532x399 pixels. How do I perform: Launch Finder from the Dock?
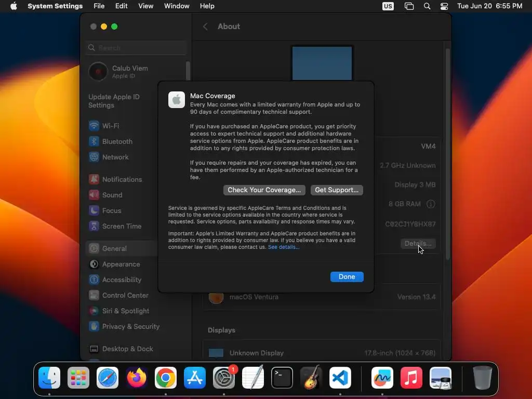coord(49,378)
